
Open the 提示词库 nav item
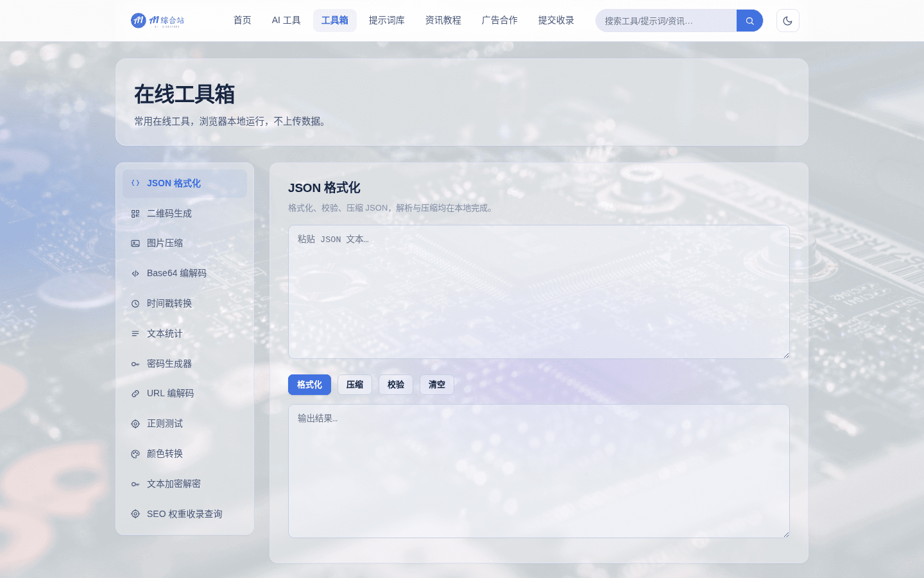click(387, 21)
